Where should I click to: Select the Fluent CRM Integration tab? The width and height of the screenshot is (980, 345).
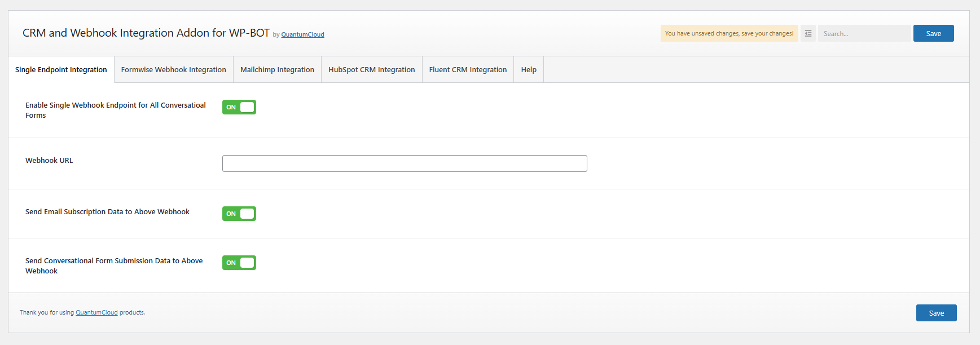(468, 70)
